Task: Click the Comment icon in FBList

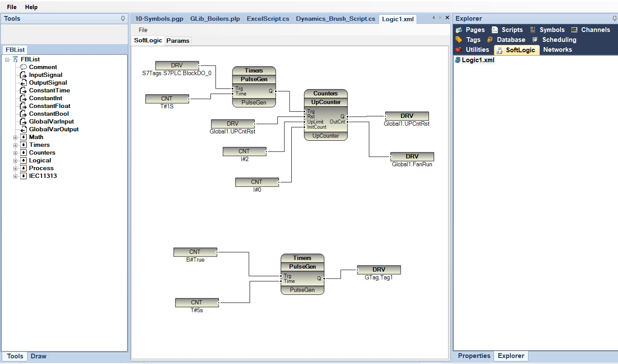Action: point(24,67)
